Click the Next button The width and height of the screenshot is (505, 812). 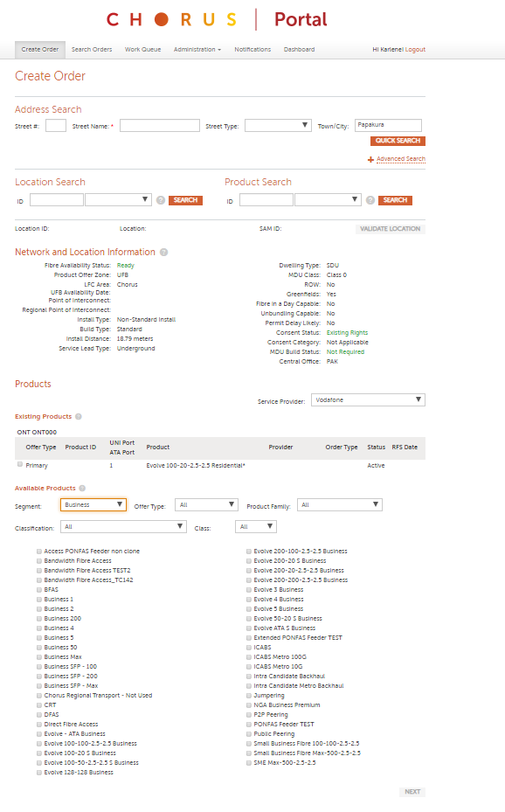(x=412, y=792)
